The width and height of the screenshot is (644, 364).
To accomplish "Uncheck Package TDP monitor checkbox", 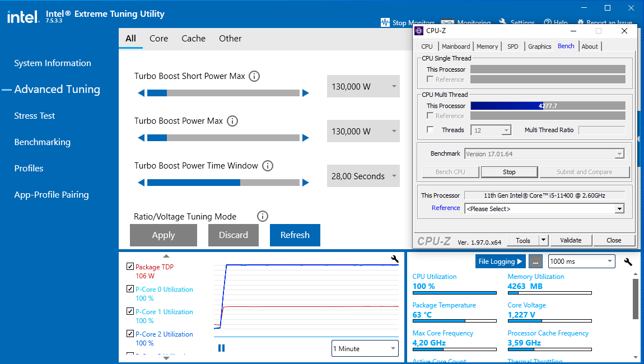I will (x=130, y=266).
